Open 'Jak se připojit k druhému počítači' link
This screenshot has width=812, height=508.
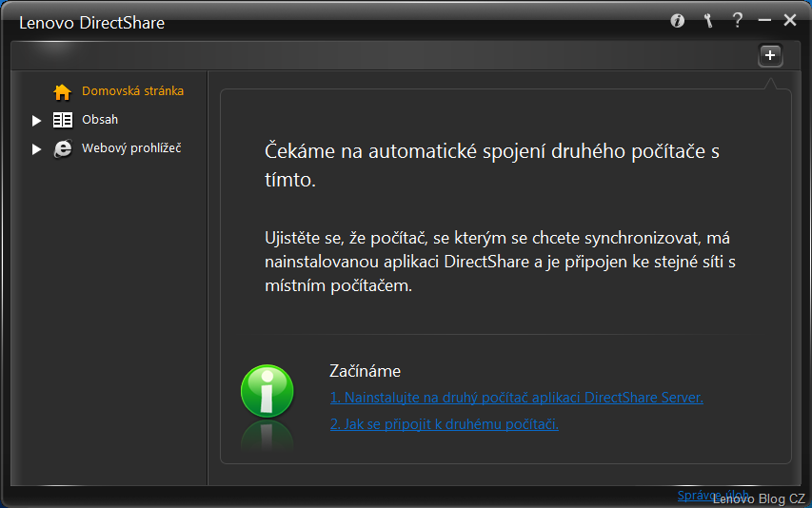pyautogui.click(x=444, y=424)
